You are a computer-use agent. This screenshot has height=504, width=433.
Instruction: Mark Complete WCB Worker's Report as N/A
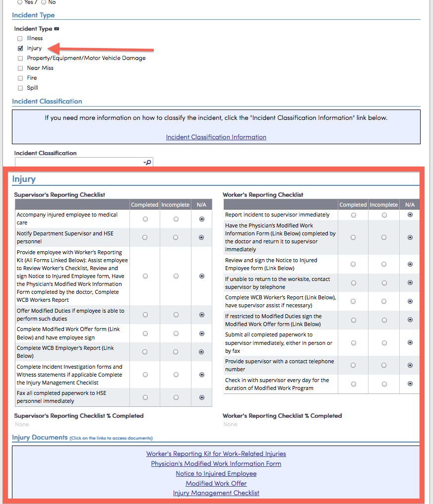[410, 301]
